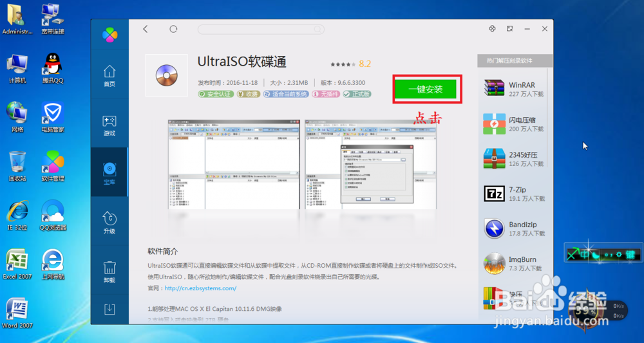Viewport: 644px width, 343px height.
Task: Select Bandizip in the popular list
Action: point(513,228)
